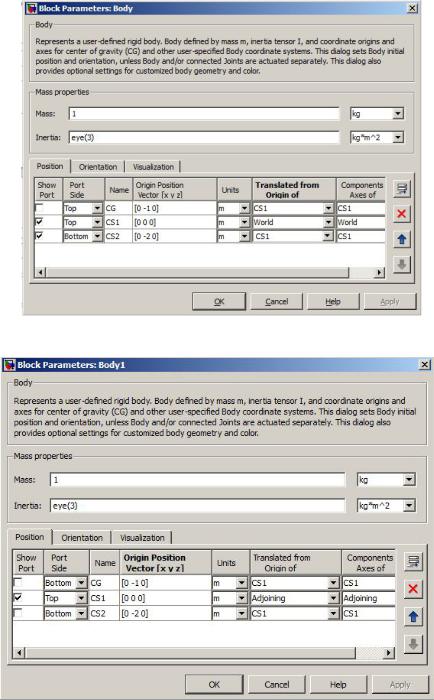The image size is (434, 700).
Task: Toggle Show Port for CG in Body1 dialog
Action: tap(18, 582)
